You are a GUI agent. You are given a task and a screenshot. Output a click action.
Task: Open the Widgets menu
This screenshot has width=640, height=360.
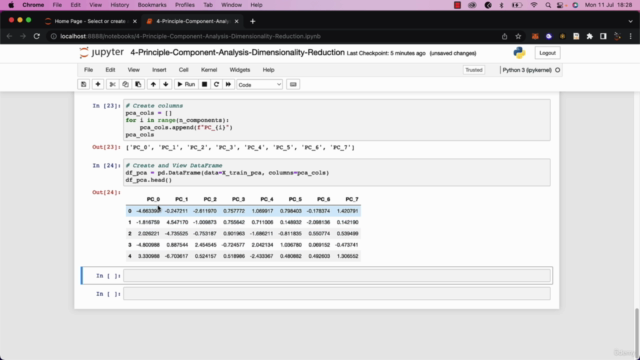(240, 70)
